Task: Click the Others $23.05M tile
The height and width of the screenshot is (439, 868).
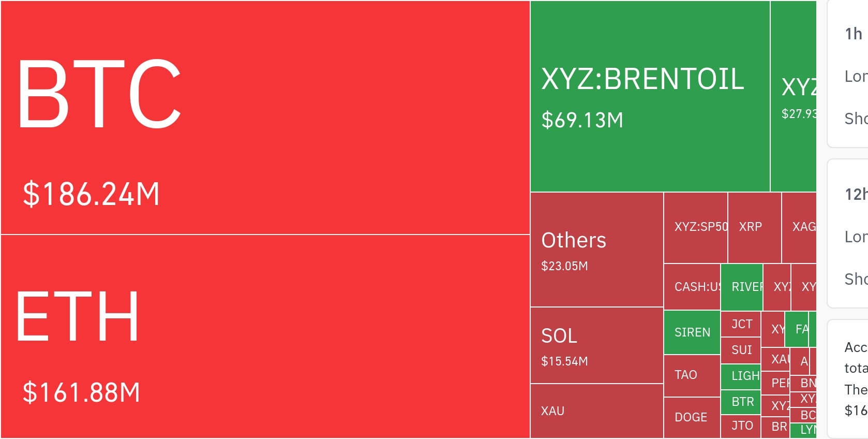Action: tap(596, 250)
